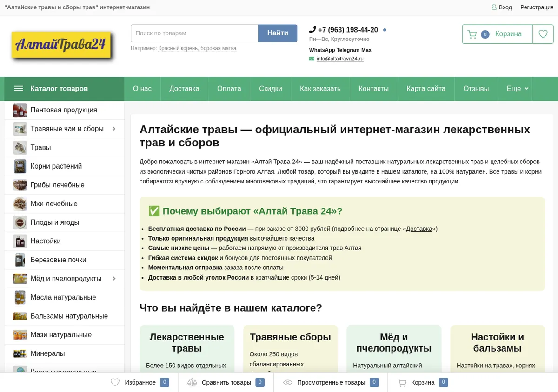This screenshot has width=558, height=392.
Task: Open the Доставка menu item
Action: click(184, 89)
